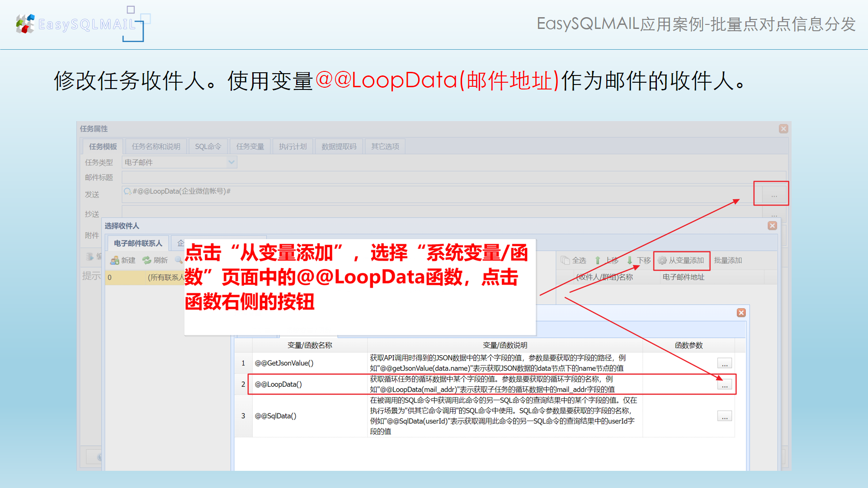Select the @@GetJsonValue() row
868x488 pixels.
pos(485,363)
